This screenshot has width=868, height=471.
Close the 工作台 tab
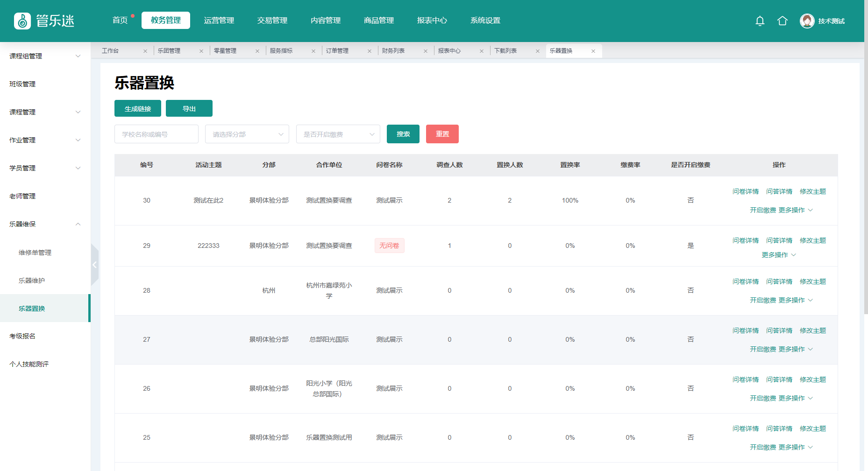pos(145,51)
